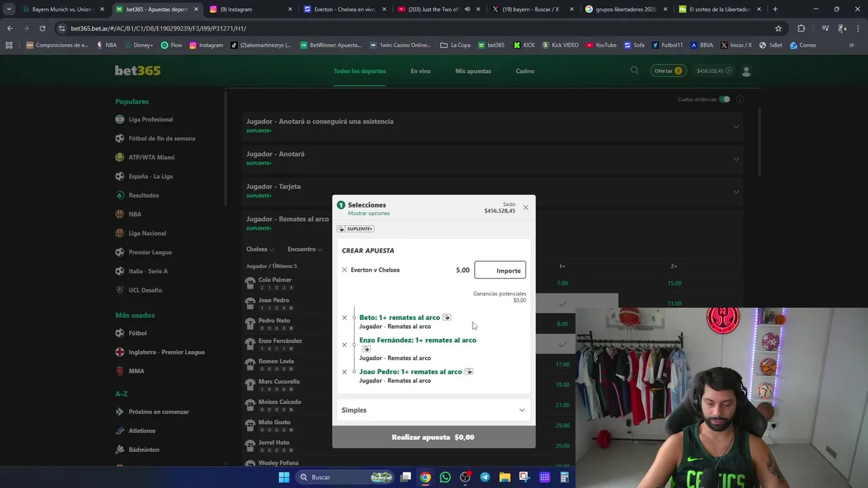Open WhatsApp from the taskbar
The height and width of the screenshot is (488, 868).
coord(445,477)
